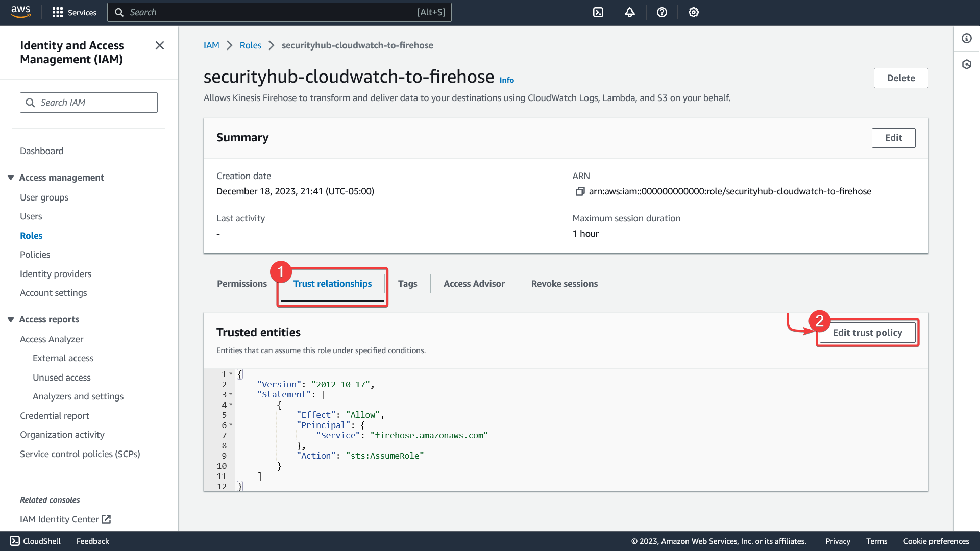The width and height of the screenshot is (980, 551).
Task: Go to IAM breadcrumb link
Action: point(211,45)
